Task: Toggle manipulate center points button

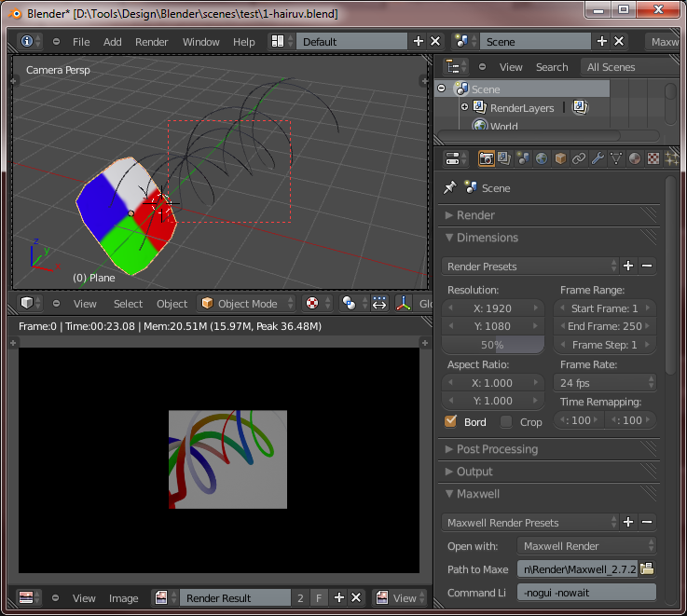Action: tap(379, 303)
